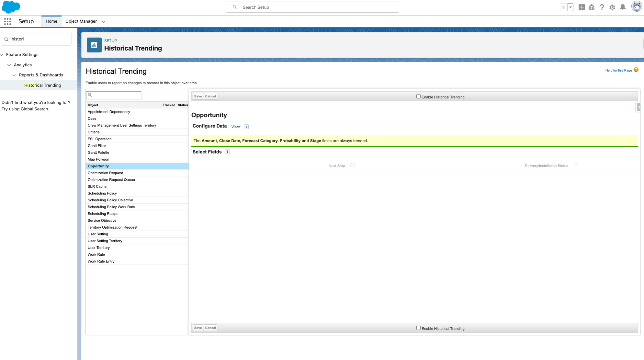Check the Delivery/Installation Status checkbox
Screen dimensions: 644x360
click(x=576, y=165)
